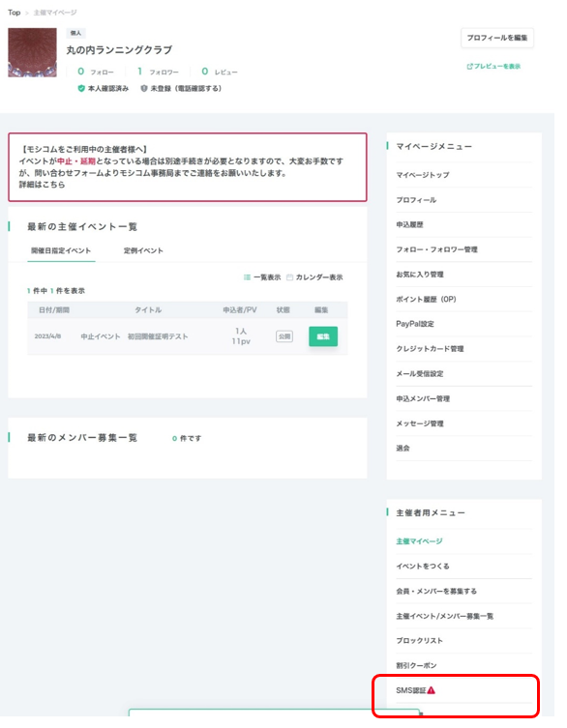Open メール受信設定 menu item

pyautogui.click(x=420, y=374)
